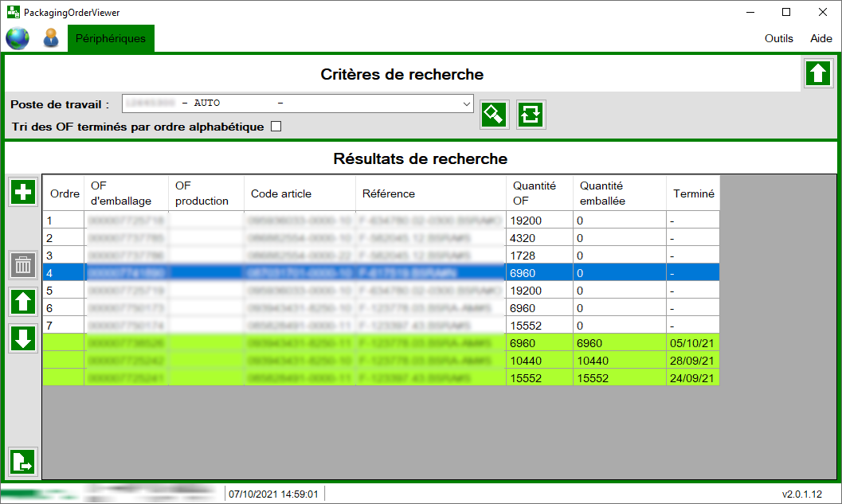842x504 pixels.
Task: Switch to the Périphériques tab
Action: [111, 37]
